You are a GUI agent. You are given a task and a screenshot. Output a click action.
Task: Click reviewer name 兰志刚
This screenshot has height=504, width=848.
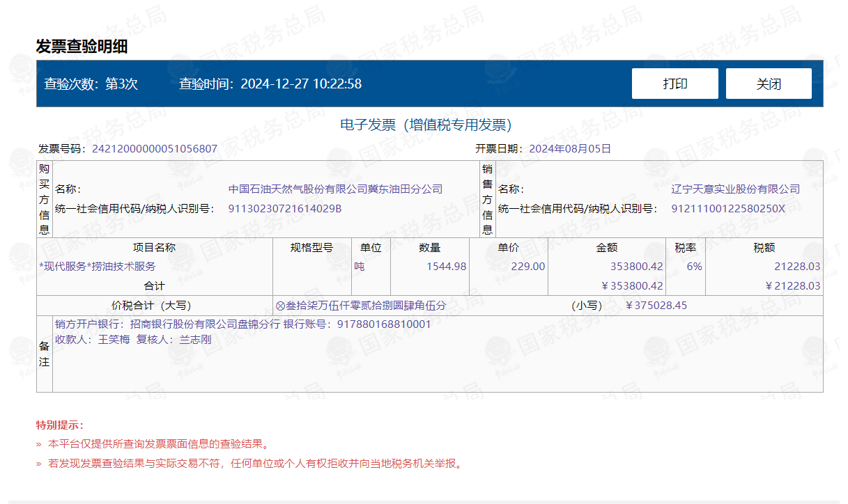[195, 340]
